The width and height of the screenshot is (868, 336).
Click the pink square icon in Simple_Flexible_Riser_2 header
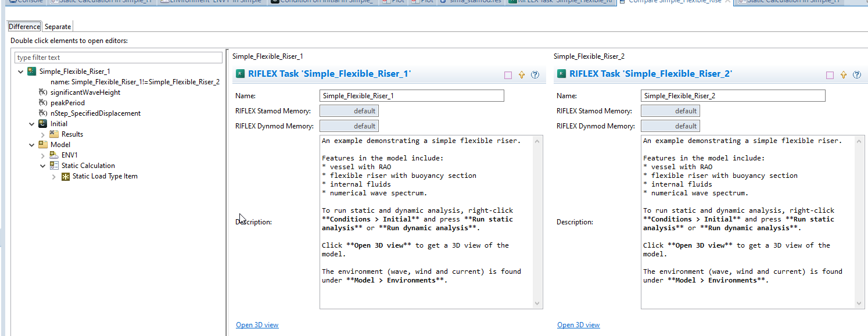tap(829, 75)
